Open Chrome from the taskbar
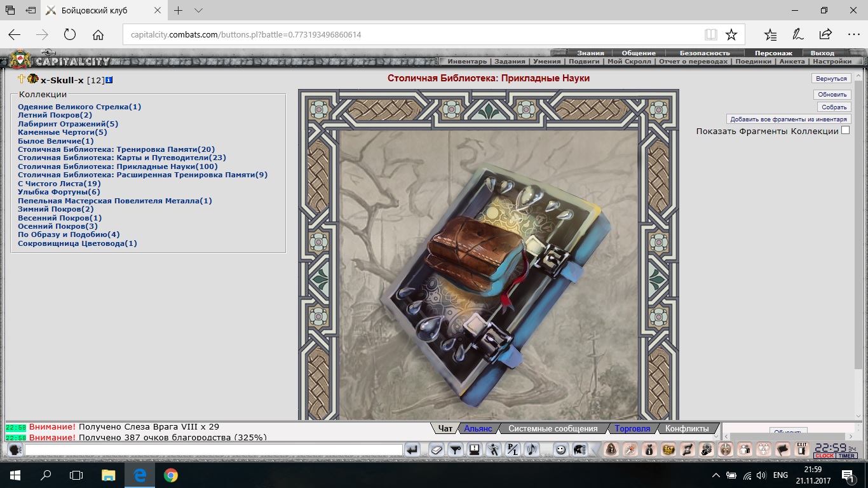Image resolution: width=868 pixels, height=488 pixels. [170, 475]
